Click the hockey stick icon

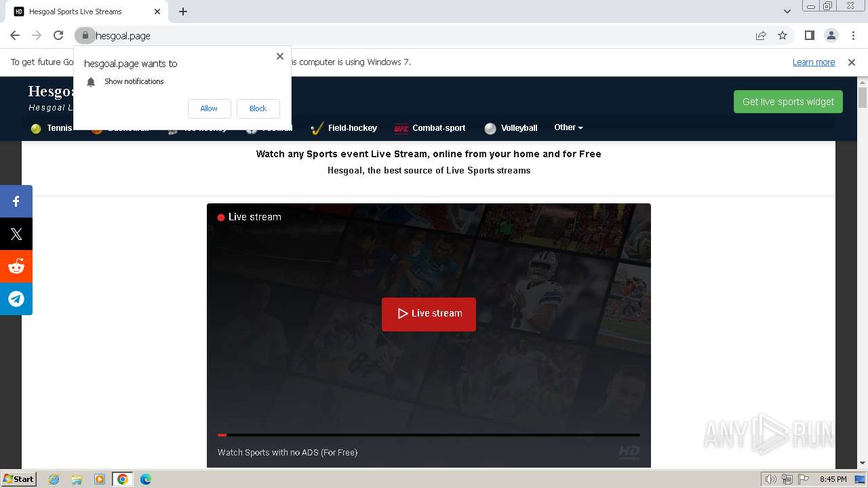click(x=317, y=128)
